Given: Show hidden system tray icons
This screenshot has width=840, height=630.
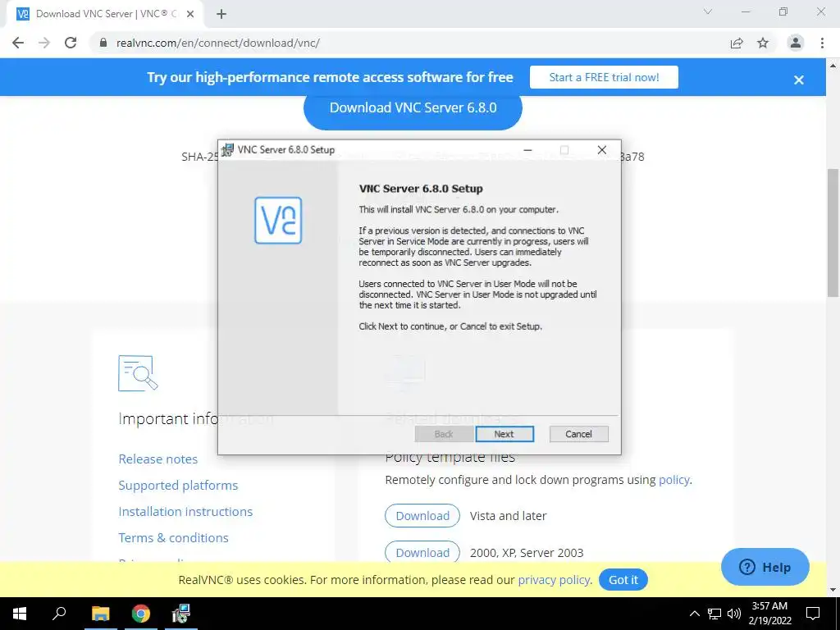Looking at the screenshot, I should click(694, 614).
